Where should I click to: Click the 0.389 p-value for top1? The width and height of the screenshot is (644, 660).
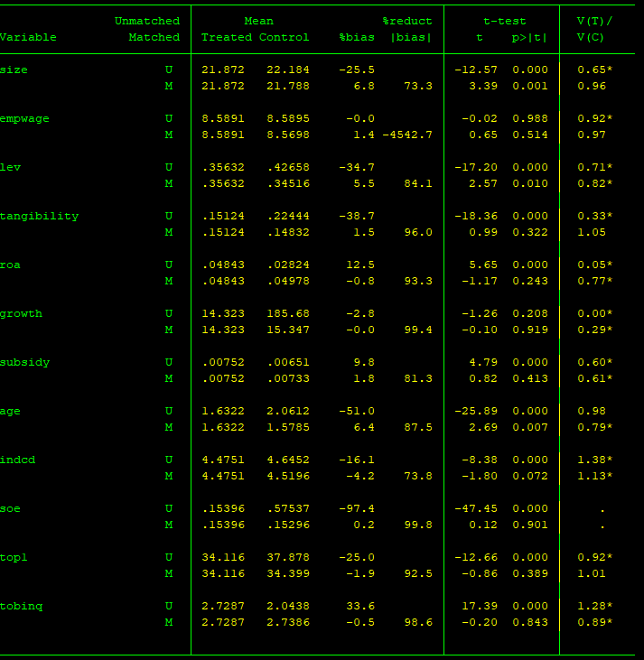tap(530, 574)
